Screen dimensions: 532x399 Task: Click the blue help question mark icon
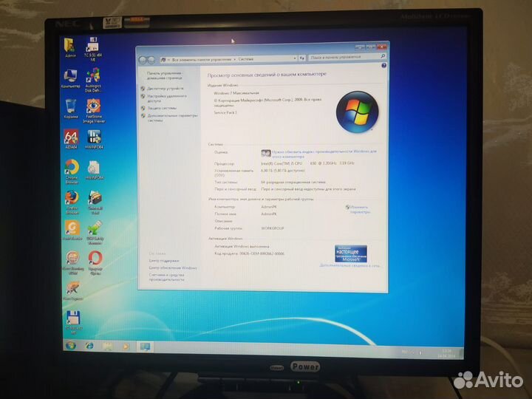[383, 65]
